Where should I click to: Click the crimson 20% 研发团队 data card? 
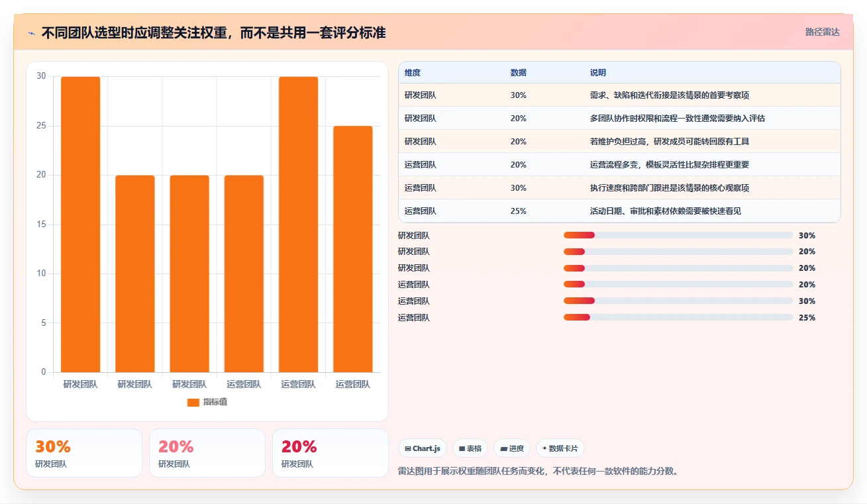point(331,453)
